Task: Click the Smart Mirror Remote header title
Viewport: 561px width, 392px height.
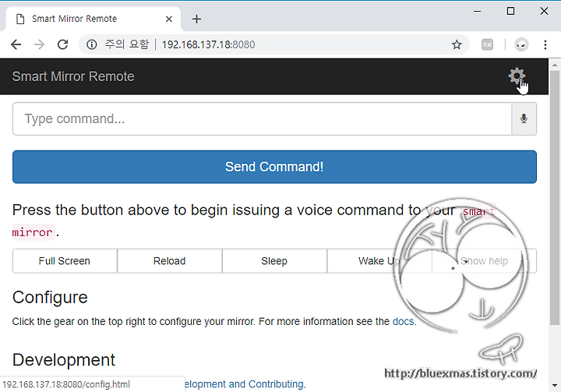Action: point(73,76)
